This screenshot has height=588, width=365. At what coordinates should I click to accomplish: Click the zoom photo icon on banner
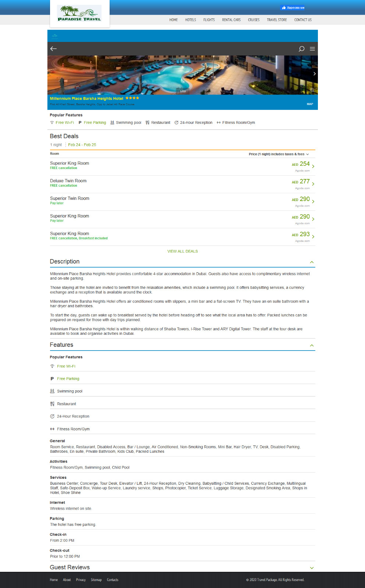click(312, 90)
